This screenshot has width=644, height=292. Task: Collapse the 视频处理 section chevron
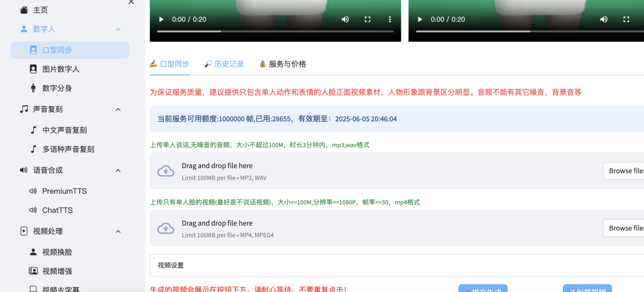(x=118, y=232)
